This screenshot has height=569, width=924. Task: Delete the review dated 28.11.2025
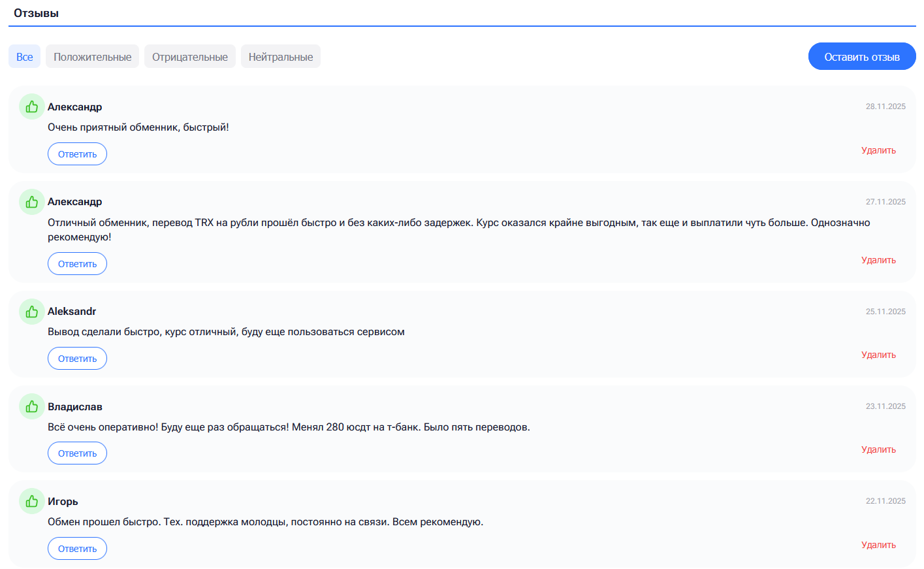click(878, 151)
